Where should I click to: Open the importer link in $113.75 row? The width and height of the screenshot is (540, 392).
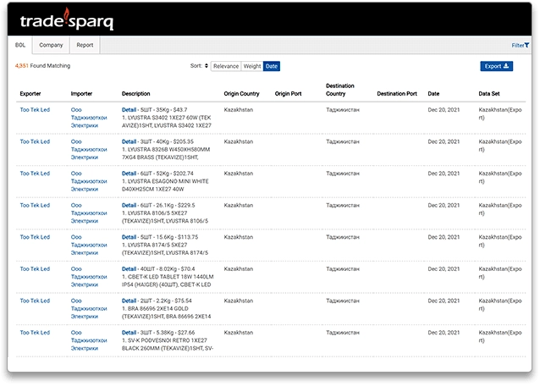pyautogui.click(x=89, y=246)
